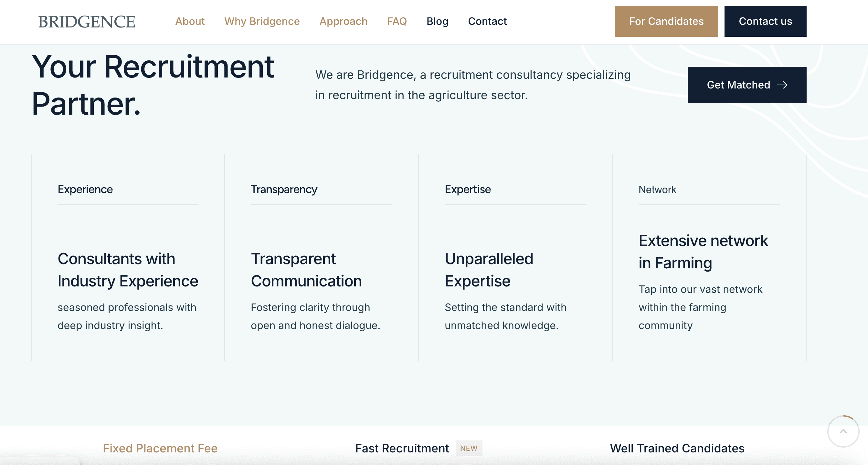Click the Unparalleled Expertise card

(x=489, y=270)
